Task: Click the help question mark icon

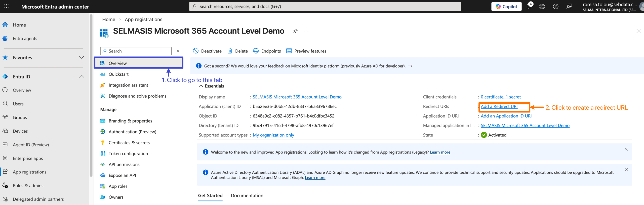Action: tap(555, 7)
